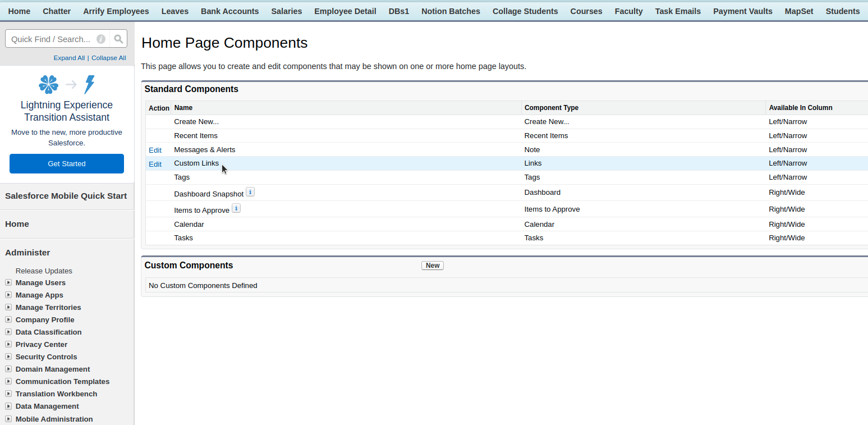Expand Translation Workbench tree arrow
The height and width of the screenshot is (425, 868).
pos(8,394)
